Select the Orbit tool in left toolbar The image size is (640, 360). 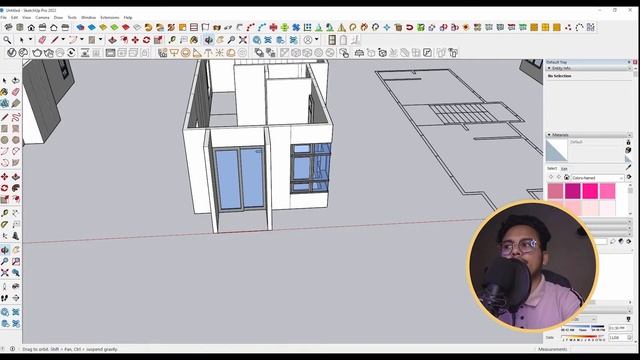coord(4,250)
